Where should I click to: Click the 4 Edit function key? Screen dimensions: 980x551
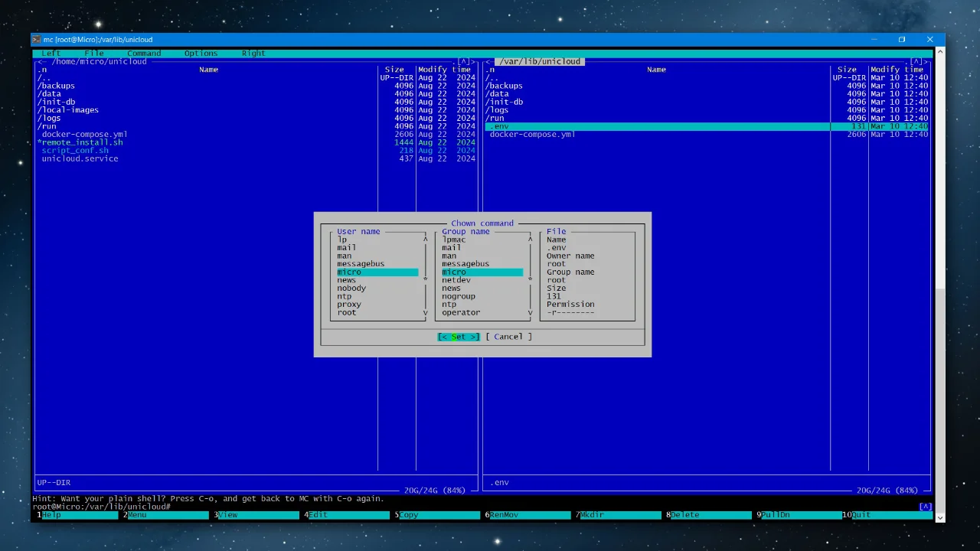click(348, 515)
